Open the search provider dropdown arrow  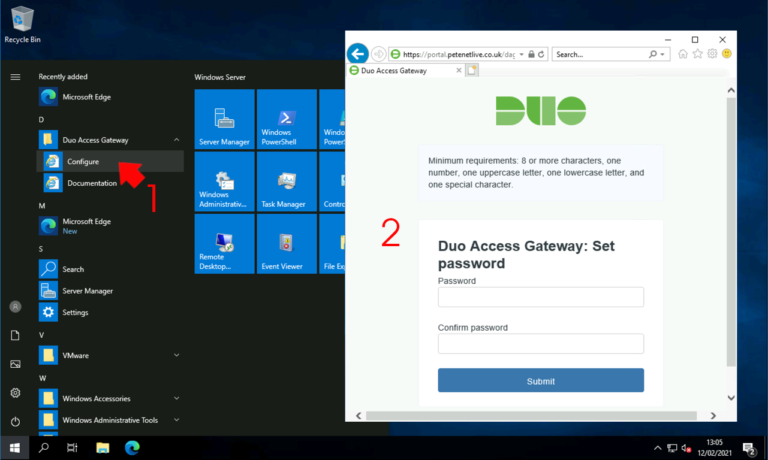662,54
